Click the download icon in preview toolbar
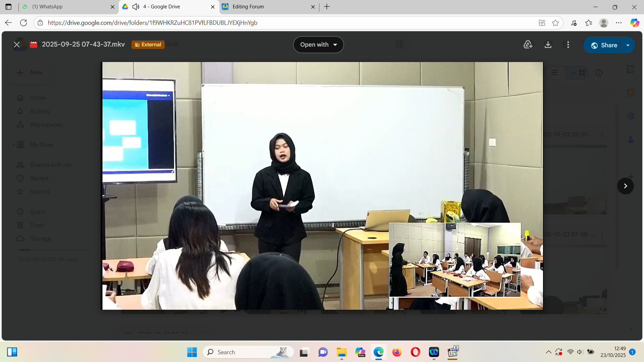The image size is (644, 362). (548, 45)
